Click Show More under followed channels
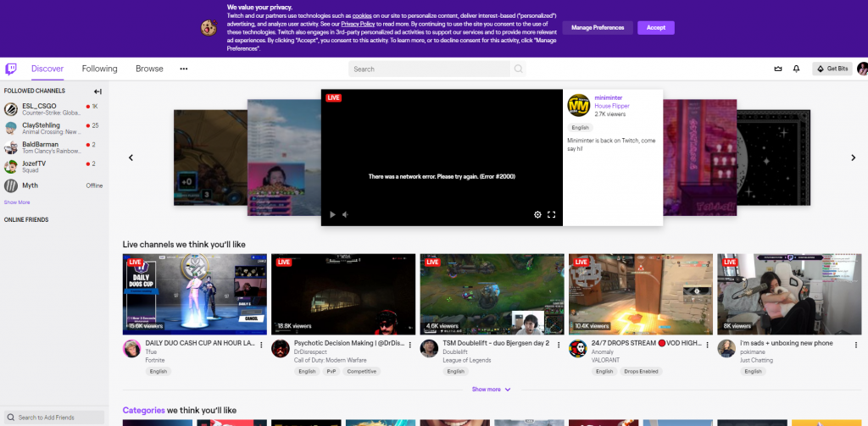Image resolution: width=868 pixels, height=426 pixels. (17, 202)
